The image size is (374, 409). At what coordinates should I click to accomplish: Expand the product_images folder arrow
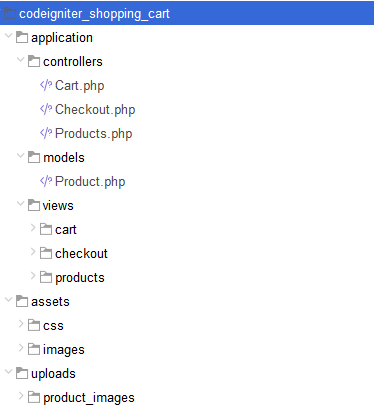coord(21,396)
